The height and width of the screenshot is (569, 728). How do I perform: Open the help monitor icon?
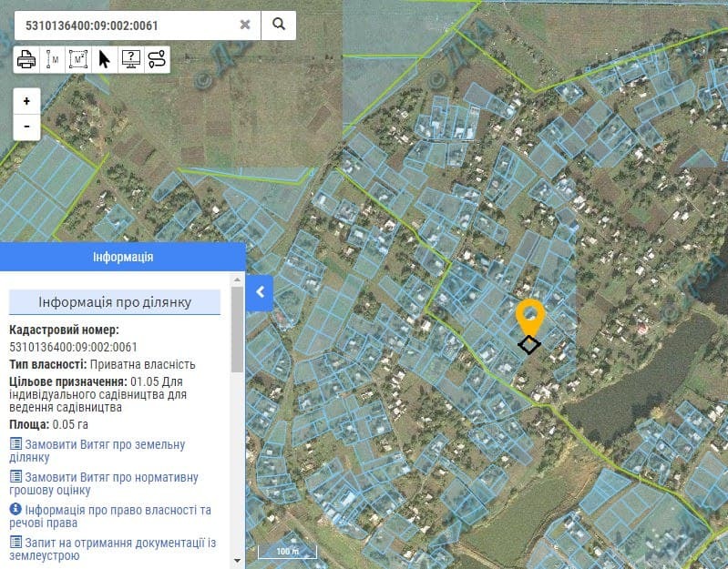(130, 60)
